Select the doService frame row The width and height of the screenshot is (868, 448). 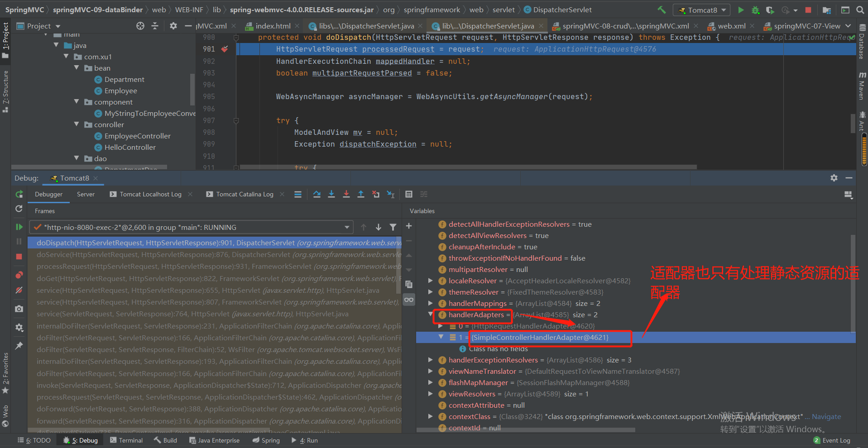point(214,255)
